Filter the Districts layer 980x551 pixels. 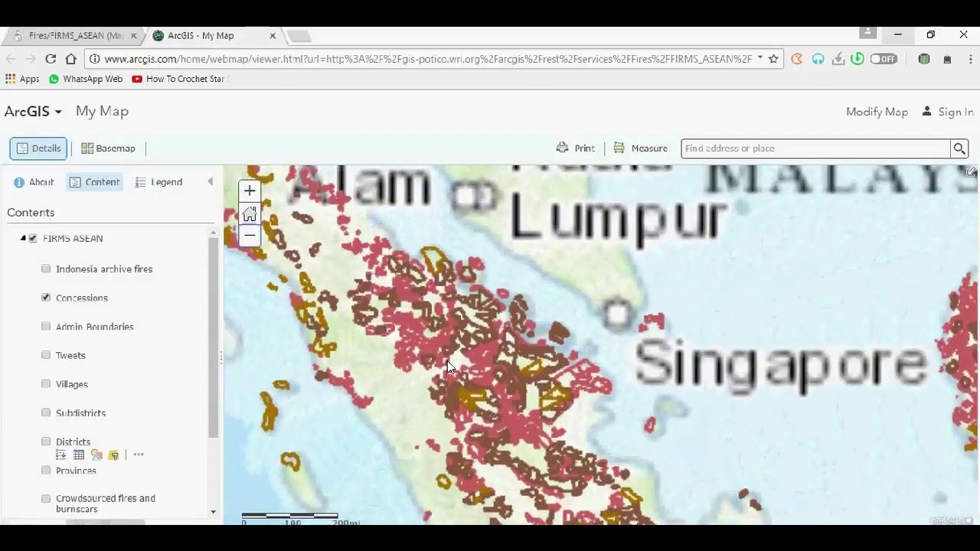coord(114,455)
